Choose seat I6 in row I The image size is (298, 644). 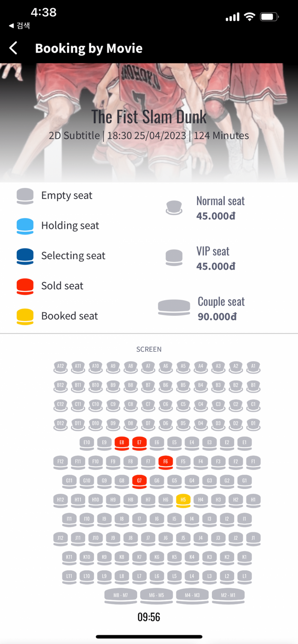pos(157,519)
